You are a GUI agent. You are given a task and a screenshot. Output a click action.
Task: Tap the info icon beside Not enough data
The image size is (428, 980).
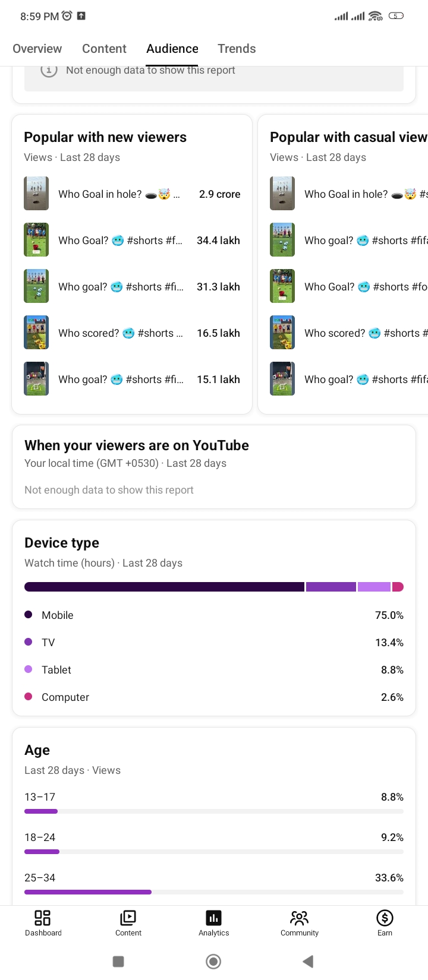pyautogui.click(x=49, y=70)
